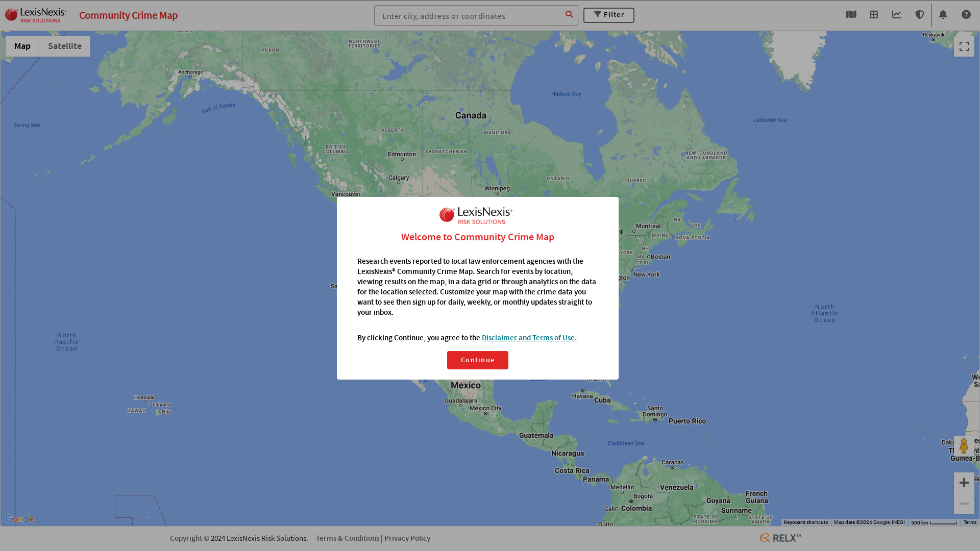This screenshot has width=980, height=551.
Task: Open Keyboard shortcuts on map
Action: pos(805,522)
